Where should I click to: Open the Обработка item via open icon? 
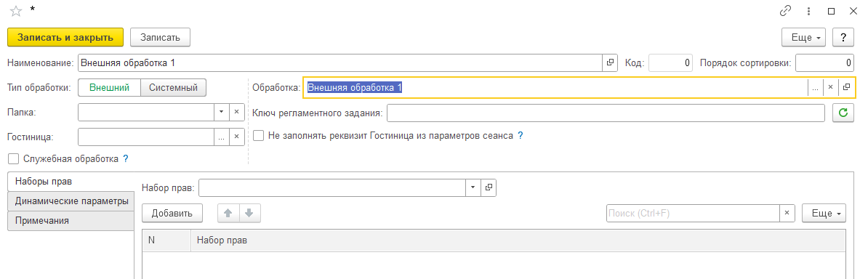point(846,87)
